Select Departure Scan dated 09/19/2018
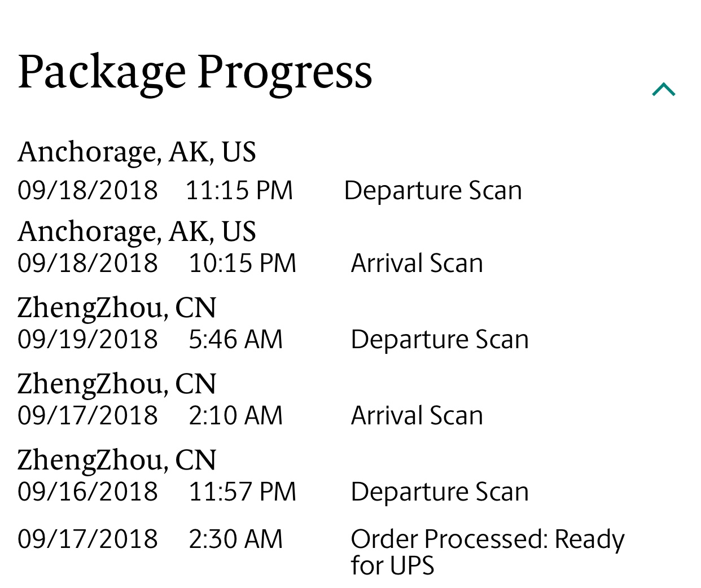Screen dimensions: 701x588 click(440, 340)
